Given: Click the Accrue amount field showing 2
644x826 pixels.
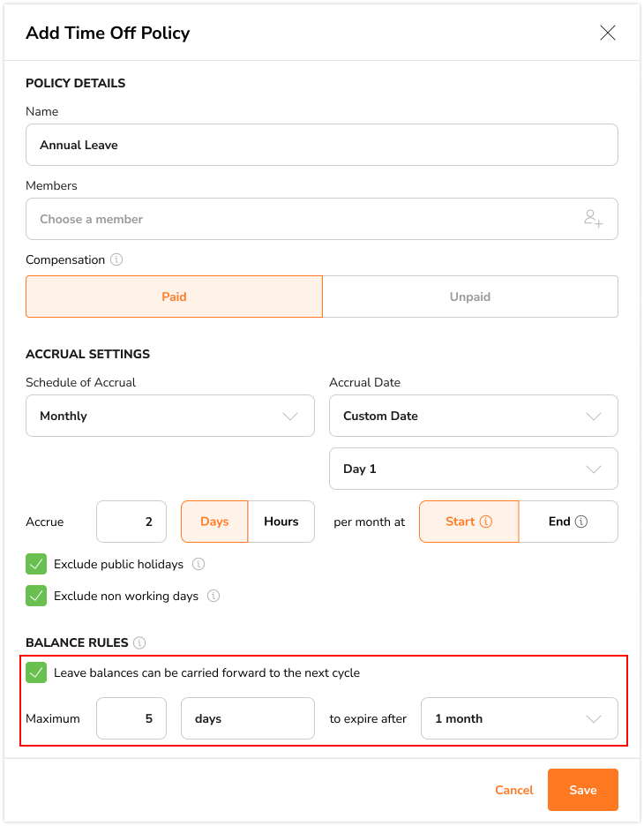Looking at the screenshot, I should click(x=131, y=522).
